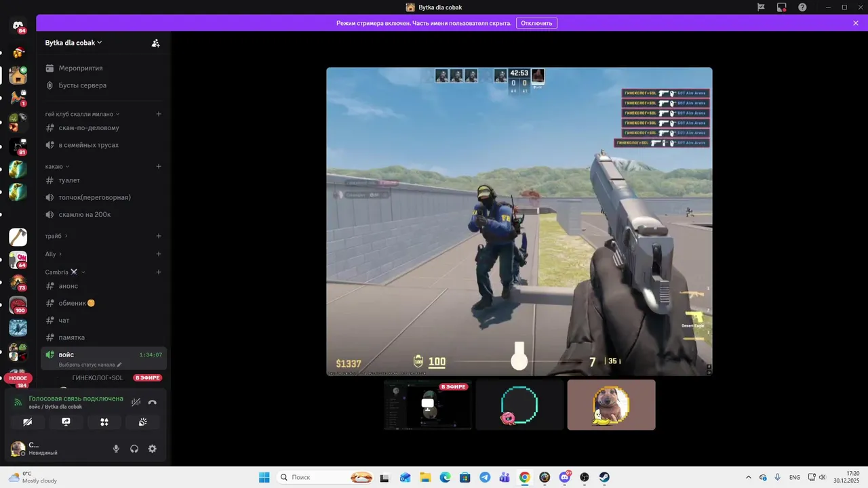Open server with badge 100 in sidebar
This screenshot has height=488, width=868.
click(18, 305)
